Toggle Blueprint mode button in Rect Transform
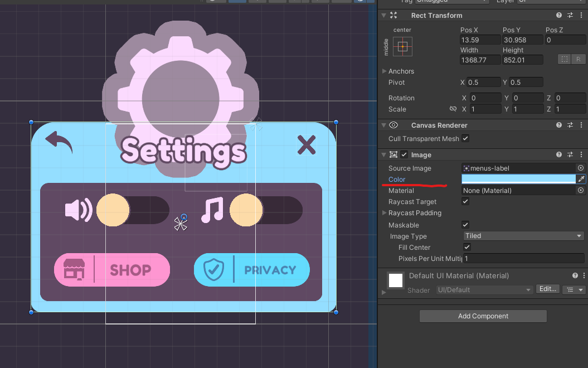 (565, 59)
